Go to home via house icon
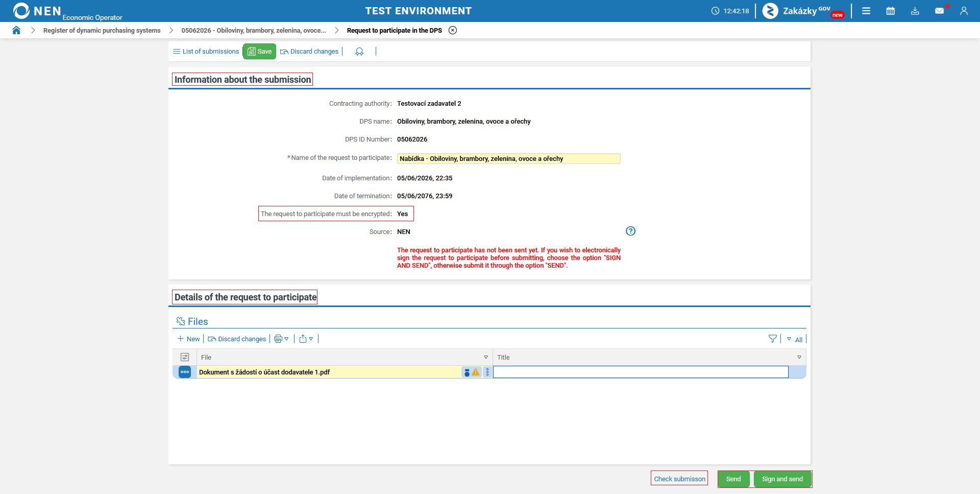980x494 pixels. 16,30
